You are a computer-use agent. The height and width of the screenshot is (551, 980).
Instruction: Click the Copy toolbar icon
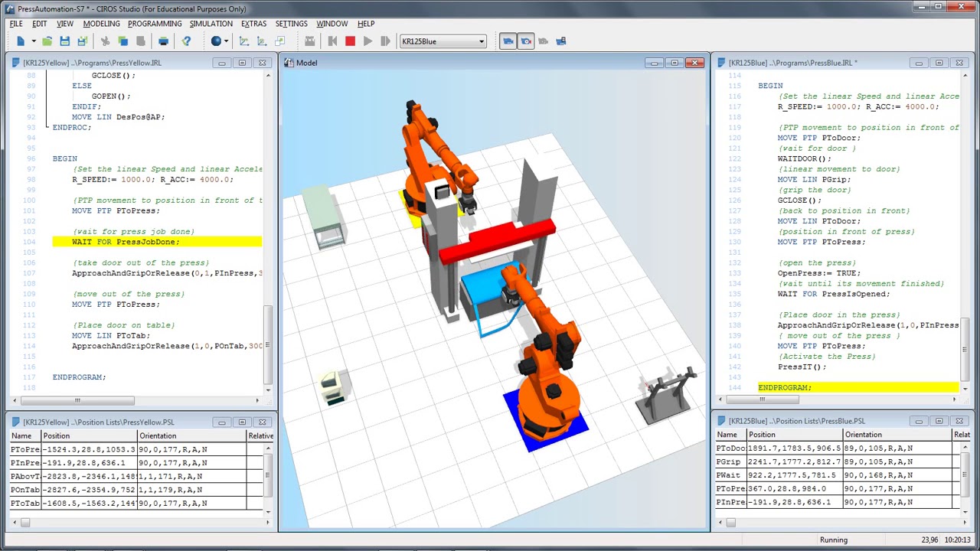click(122, 41)
